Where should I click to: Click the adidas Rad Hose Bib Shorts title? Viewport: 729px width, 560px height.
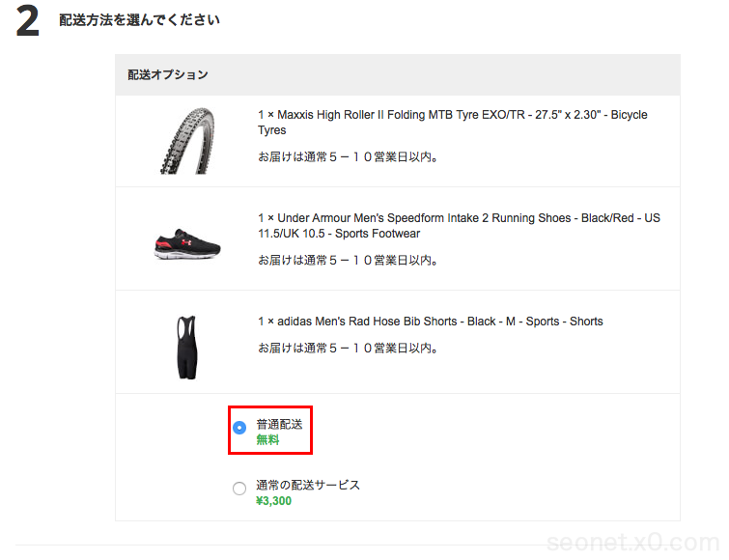[x=430, y=322]
